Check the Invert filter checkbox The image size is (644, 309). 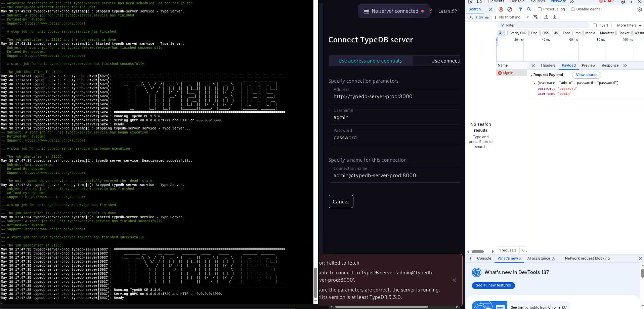point(595,25)
